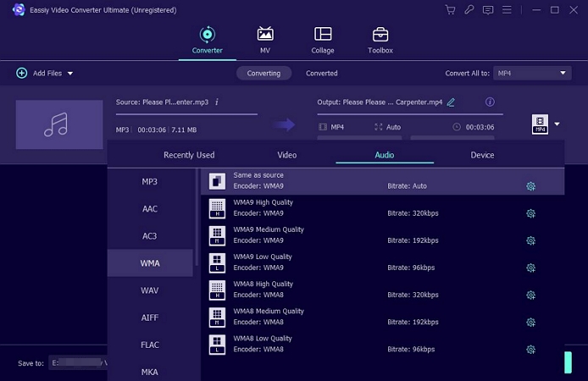
Task: Open the feedback chat icon
Action: tap(488, 10)
